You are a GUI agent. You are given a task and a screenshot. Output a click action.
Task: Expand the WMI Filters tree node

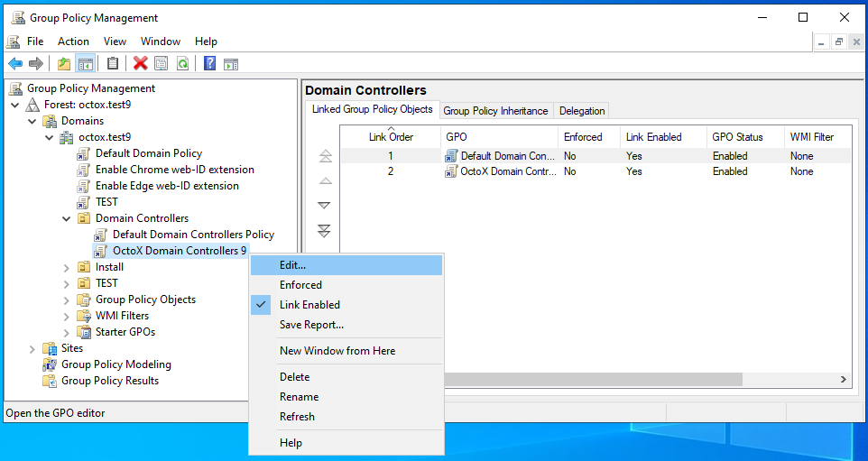click(67, 316)
